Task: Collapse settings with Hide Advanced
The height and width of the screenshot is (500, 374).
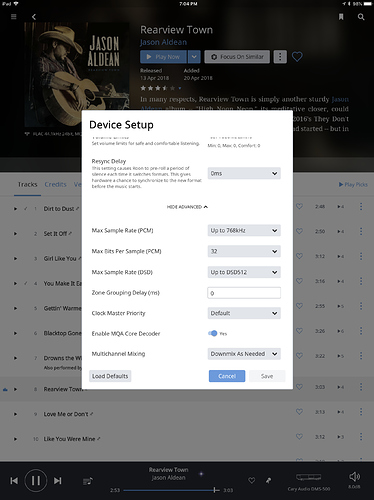Action: coord(187,207)
